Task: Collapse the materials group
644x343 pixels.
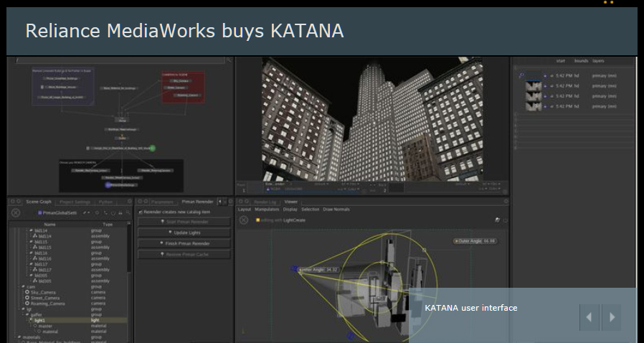Action: (19, 337)
